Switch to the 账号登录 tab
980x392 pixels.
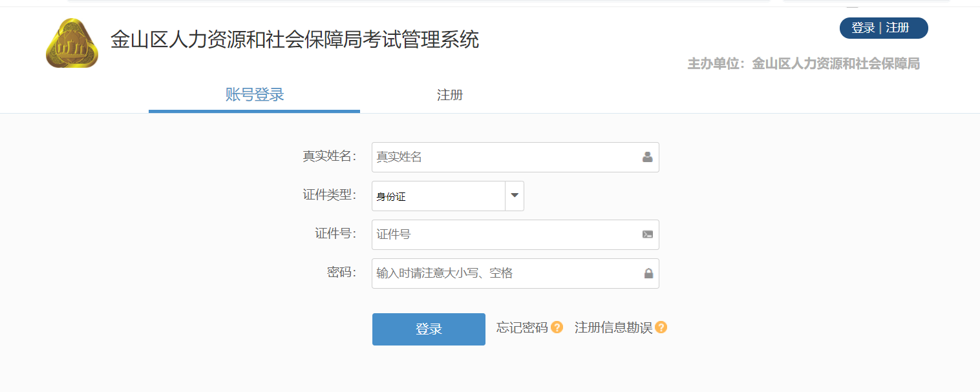click(x=255, y=95)
